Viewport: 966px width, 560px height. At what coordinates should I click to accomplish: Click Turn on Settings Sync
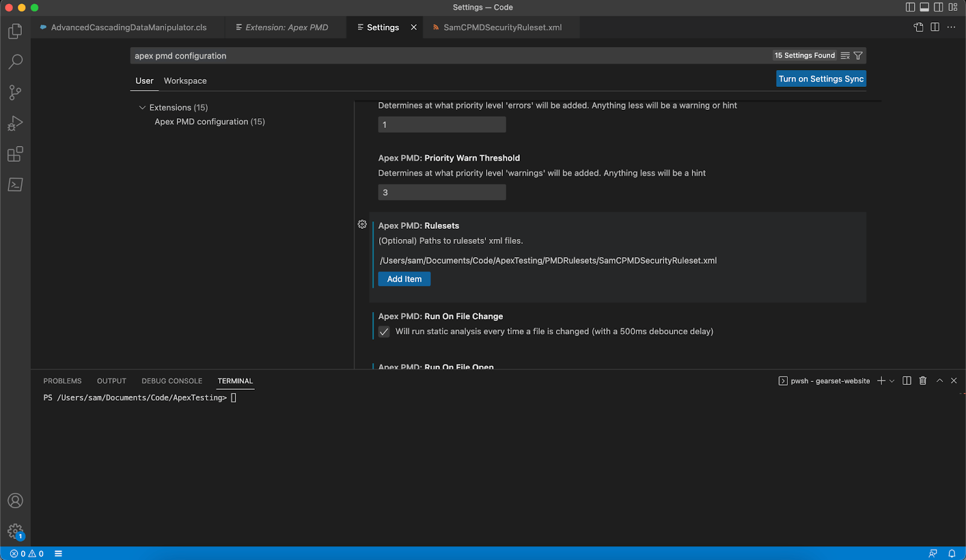tap(820, 78)
